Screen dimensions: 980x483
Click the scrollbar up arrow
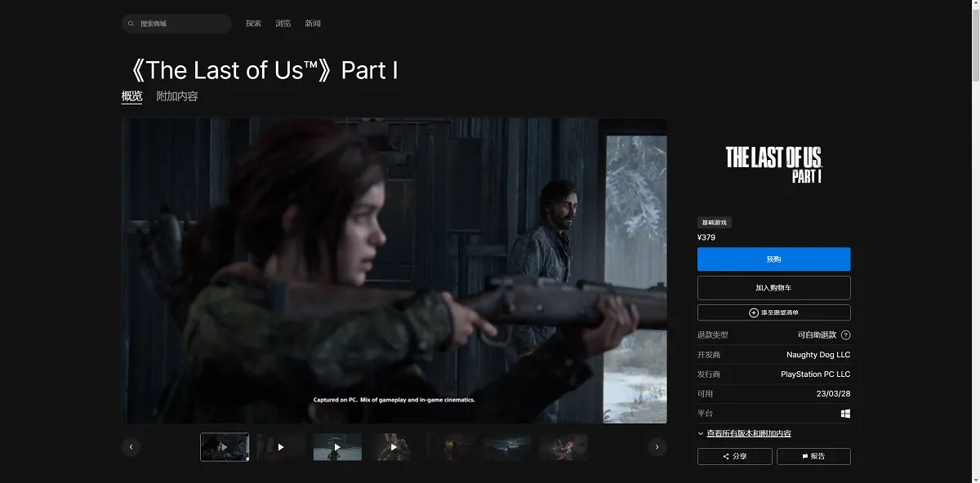point(974,4)
